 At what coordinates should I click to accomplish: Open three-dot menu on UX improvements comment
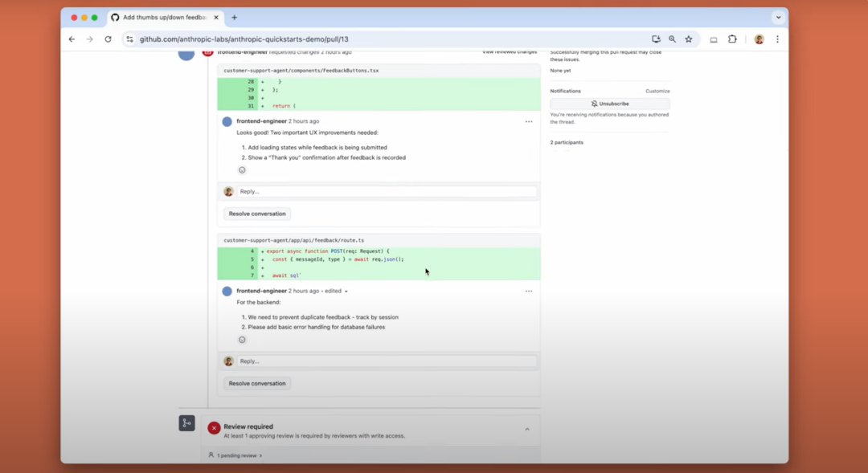tap(529, 122)
